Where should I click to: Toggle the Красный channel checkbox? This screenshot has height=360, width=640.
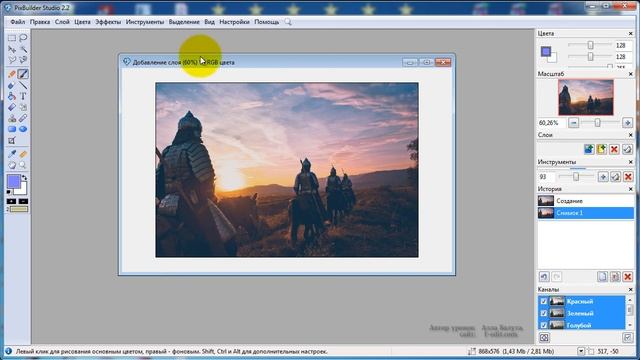pyautogui.click(x=544, y=302)
